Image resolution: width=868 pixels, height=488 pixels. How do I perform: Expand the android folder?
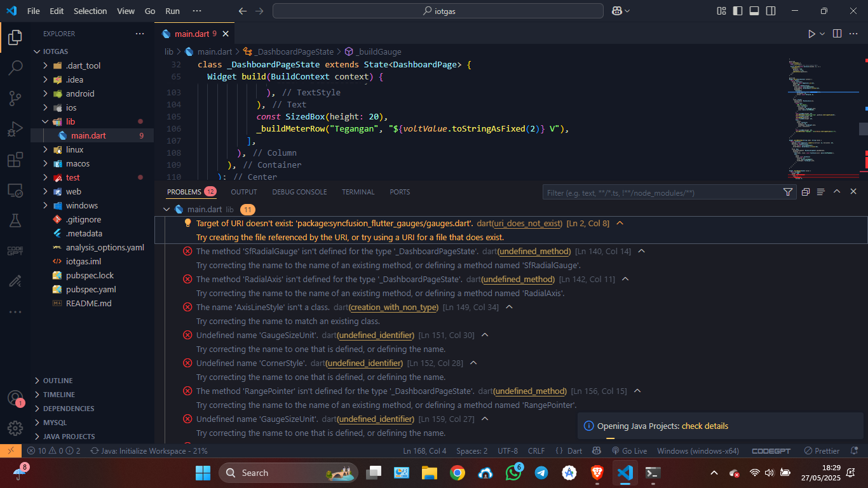[x=92, y=93]
